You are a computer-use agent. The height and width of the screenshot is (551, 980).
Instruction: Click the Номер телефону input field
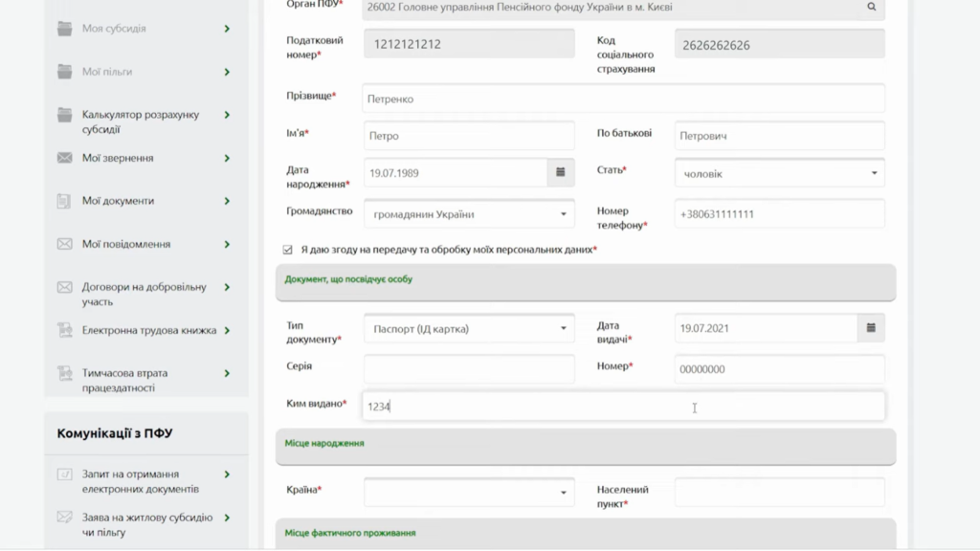pos(779,214)
